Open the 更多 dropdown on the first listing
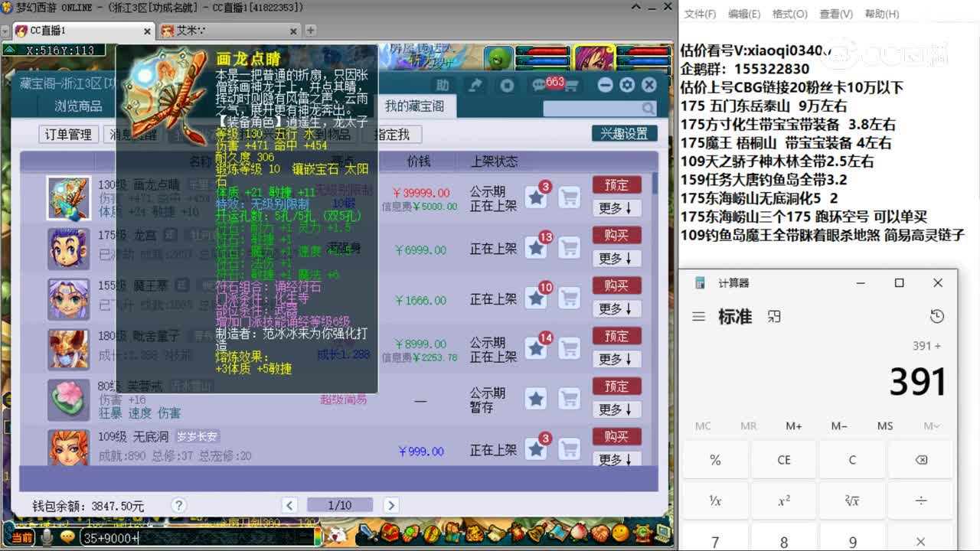The image size is (980, 551). (x=617, y=208)
